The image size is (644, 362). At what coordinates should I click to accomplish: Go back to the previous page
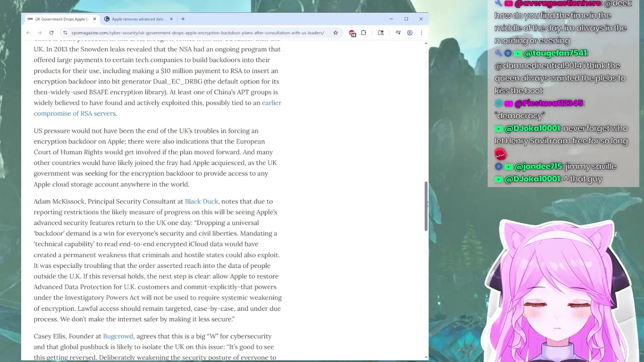click(28, 33)
